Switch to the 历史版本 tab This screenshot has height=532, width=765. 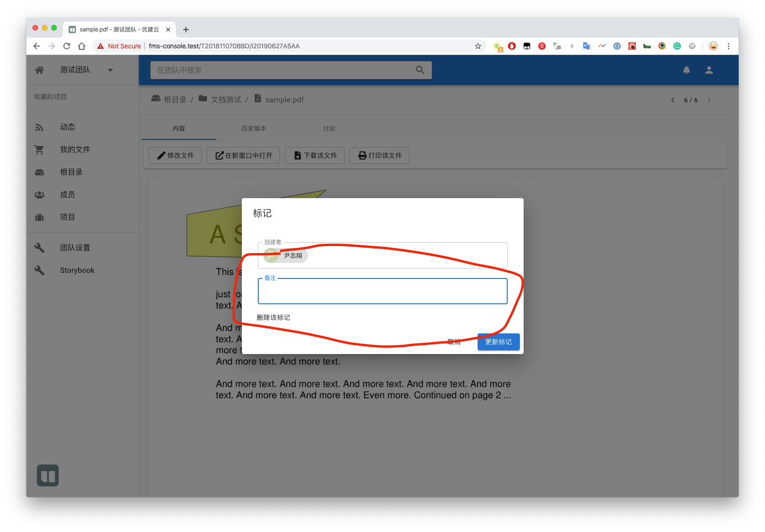[x=254, y=129]
